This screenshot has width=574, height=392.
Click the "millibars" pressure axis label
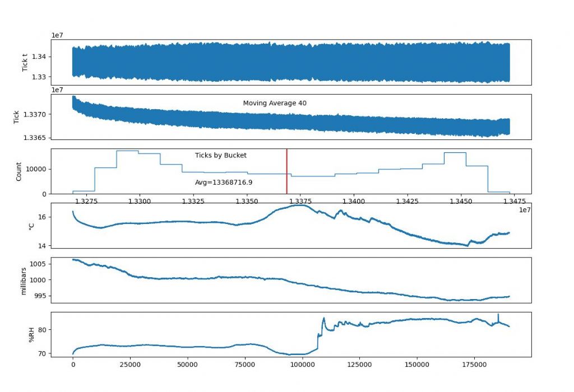(24, 280)
